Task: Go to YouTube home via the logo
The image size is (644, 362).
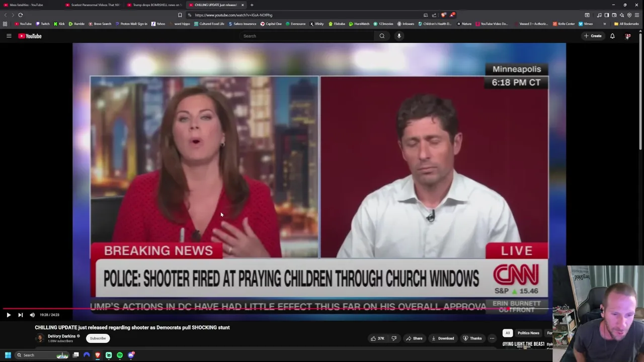Action: [x=30, y=36]
